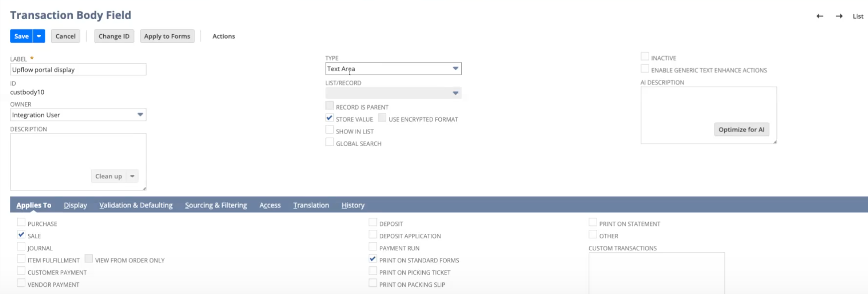Open the Actions menu
Viewport: 868px width, 294px height.
pyautogui.click(x=224, y=36)
